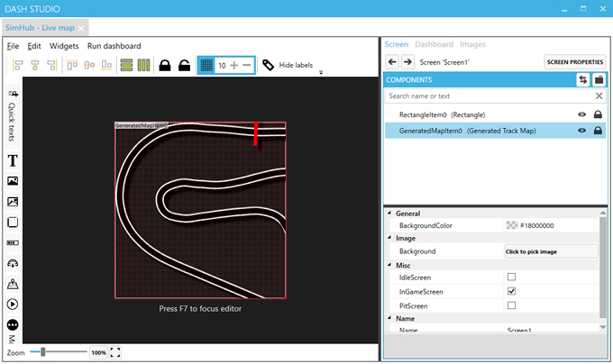Click the delete clipboard icon in Components header
The height and width of the screenshot is (364, 613).
(x=599, y=79)
